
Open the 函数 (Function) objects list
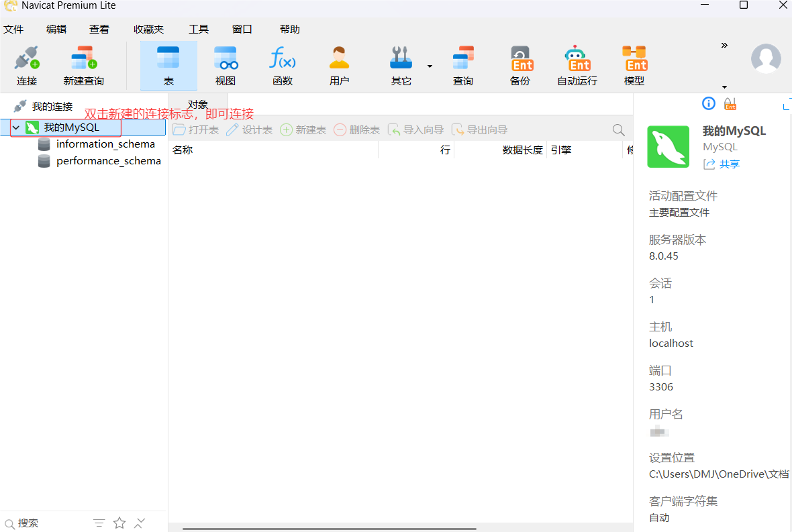click(283, 66)
